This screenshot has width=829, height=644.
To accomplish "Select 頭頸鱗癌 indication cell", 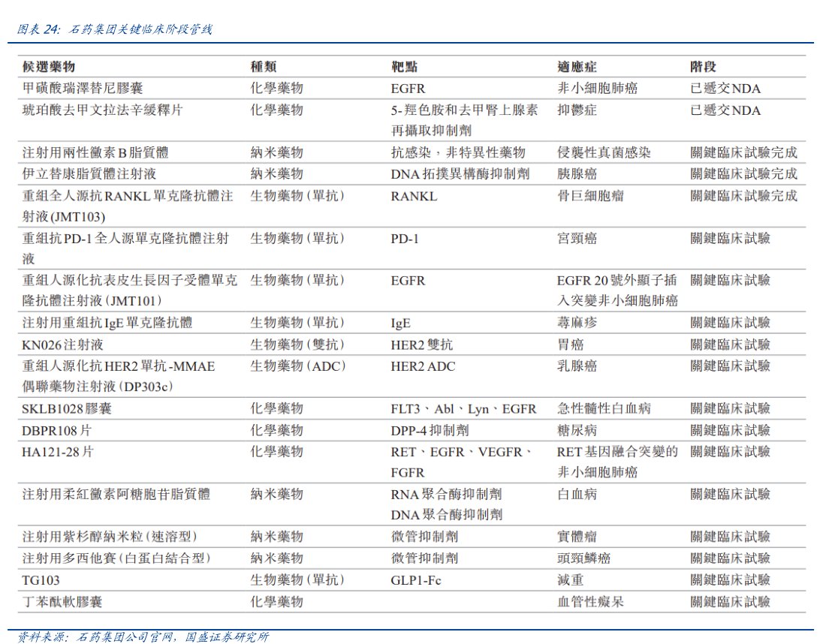I will tap(583, 558).
